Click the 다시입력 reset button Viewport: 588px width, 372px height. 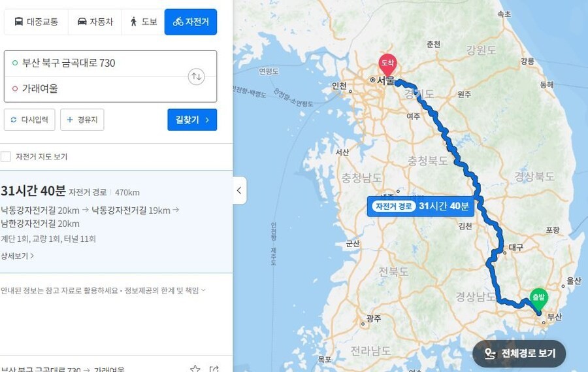(x=29, y=120)
